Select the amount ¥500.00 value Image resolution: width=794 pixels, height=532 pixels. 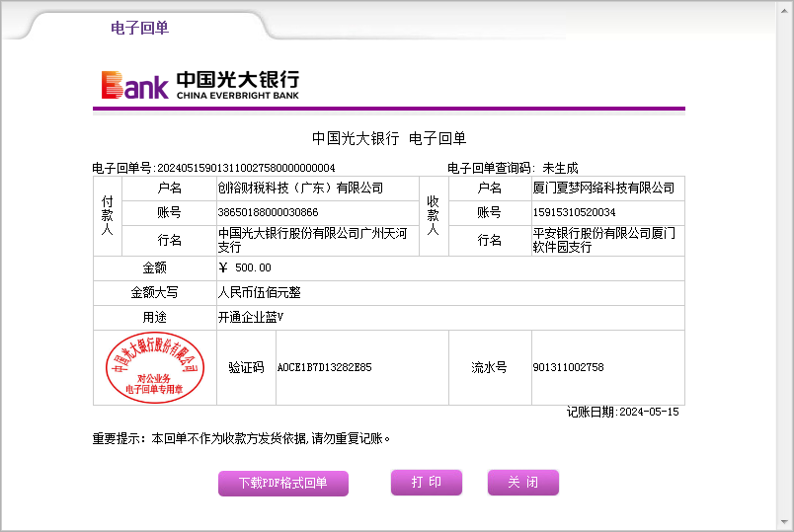(245, 267)
